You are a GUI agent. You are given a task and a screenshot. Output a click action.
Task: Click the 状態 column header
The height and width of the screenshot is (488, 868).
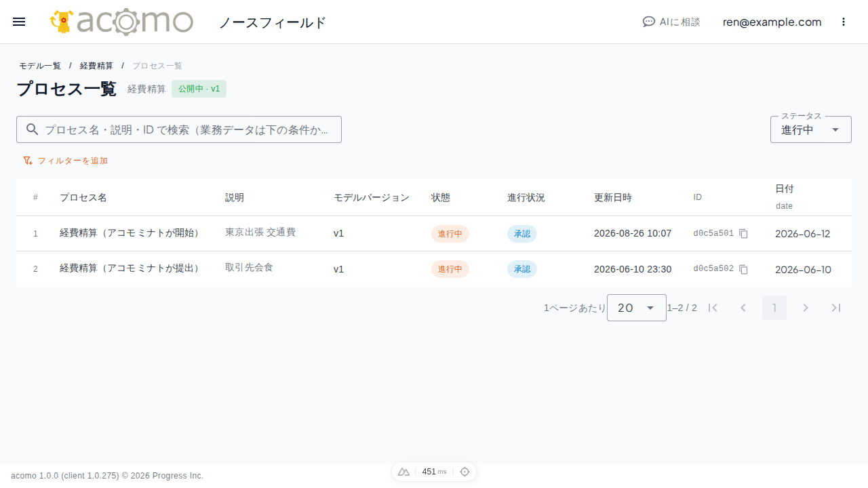pyautogui.click(x=441, y=197)
